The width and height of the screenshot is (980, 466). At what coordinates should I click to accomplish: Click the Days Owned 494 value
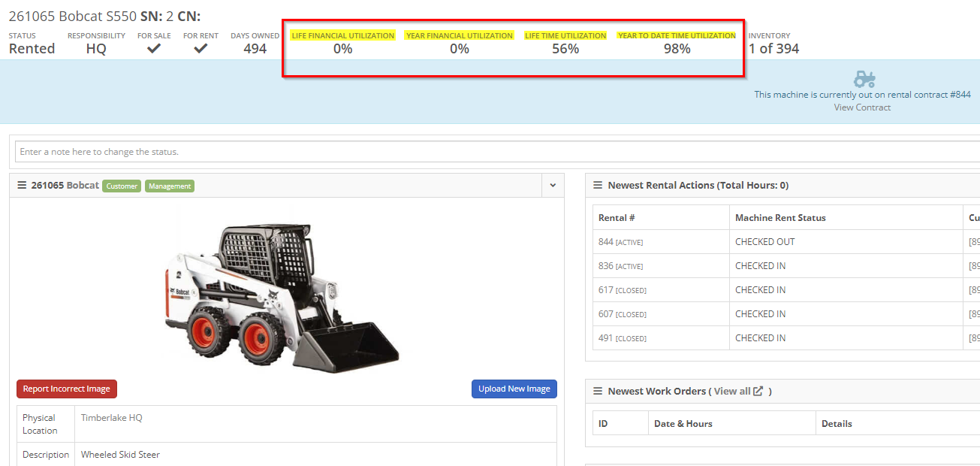coord(255,49)
